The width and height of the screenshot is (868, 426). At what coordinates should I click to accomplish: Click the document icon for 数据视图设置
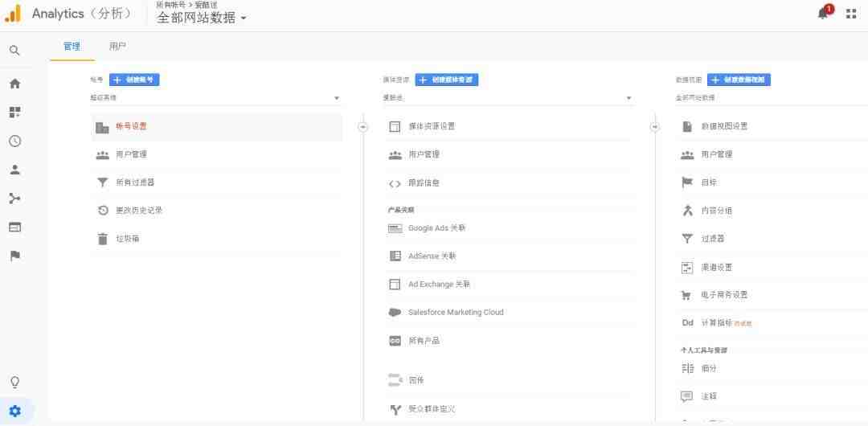pyautogui.click(x=687, y=126)
